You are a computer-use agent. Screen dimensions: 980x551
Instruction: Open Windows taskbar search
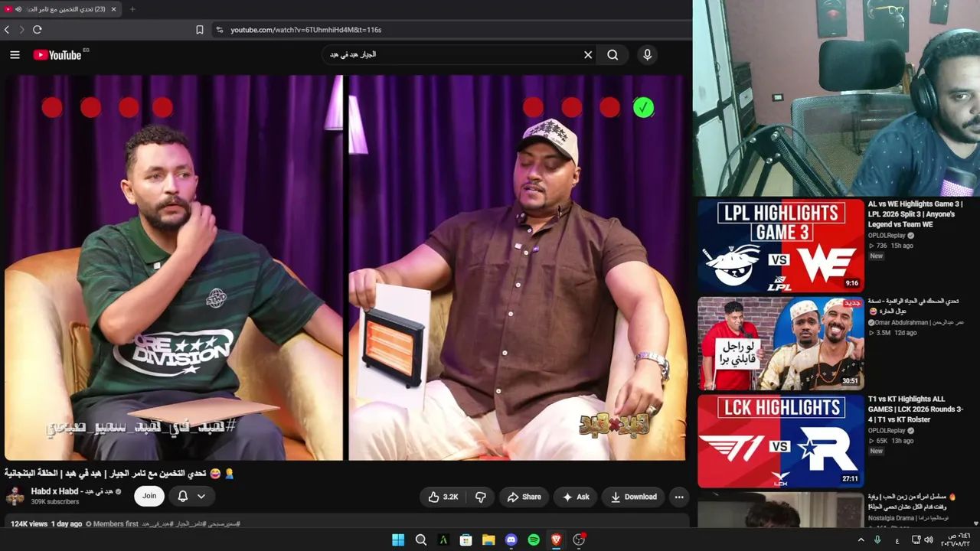(x=421, y=540)
